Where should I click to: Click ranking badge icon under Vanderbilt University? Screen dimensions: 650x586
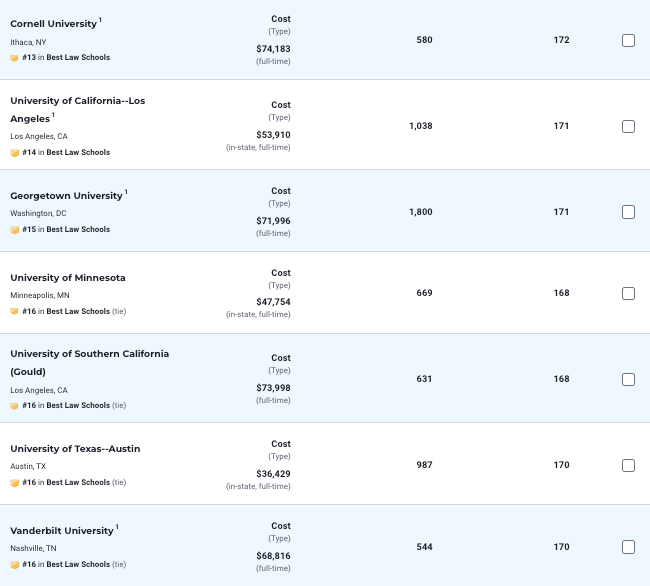click(14, 565)
